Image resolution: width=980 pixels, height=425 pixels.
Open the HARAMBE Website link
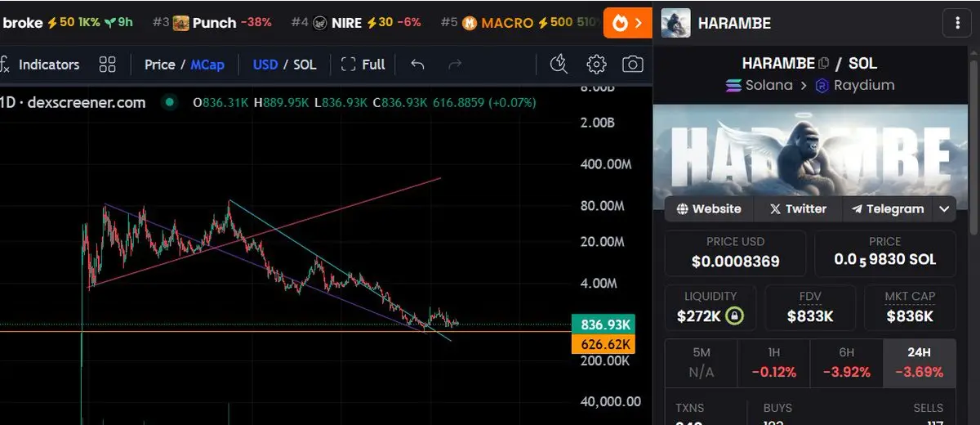coord(708,209)
